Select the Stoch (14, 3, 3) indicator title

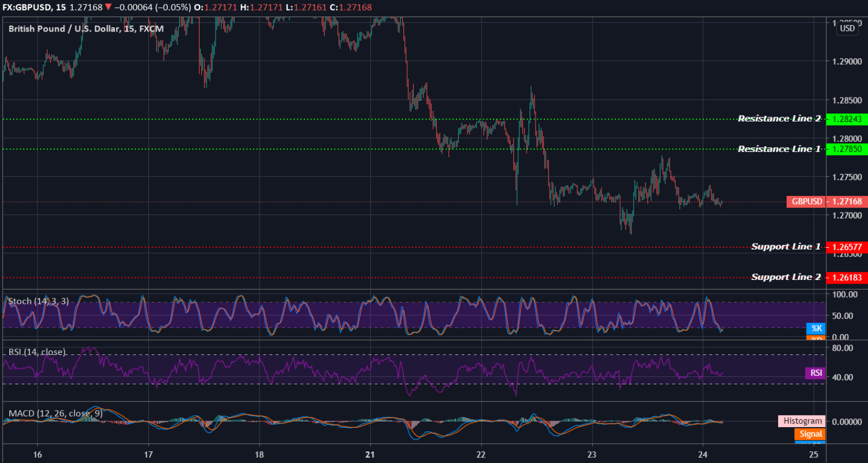(39, 301)
